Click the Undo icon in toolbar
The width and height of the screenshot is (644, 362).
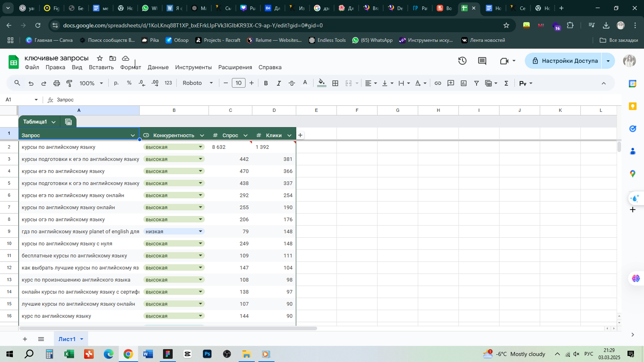[x=31, y=83]
